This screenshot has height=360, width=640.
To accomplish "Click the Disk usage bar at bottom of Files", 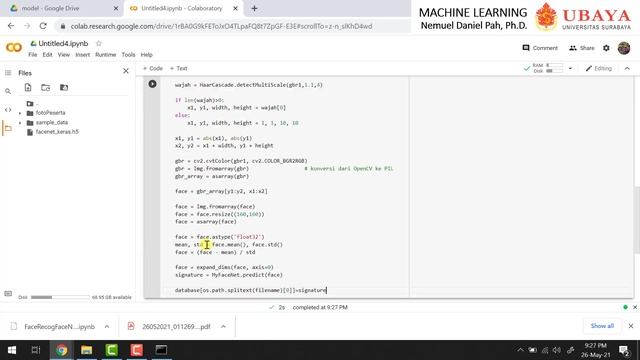I will (x=60, y=297).
